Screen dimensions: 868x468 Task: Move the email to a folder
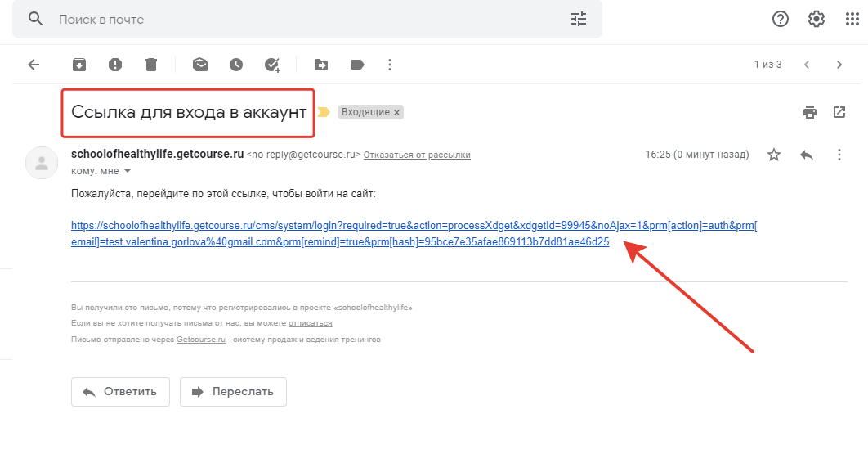coord(321,65)
